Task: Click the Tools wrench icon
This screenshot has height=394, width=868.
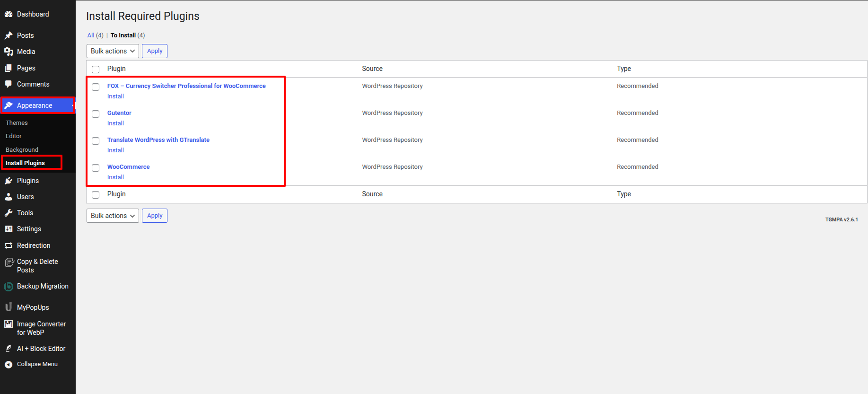Action: tap(9, 213)
